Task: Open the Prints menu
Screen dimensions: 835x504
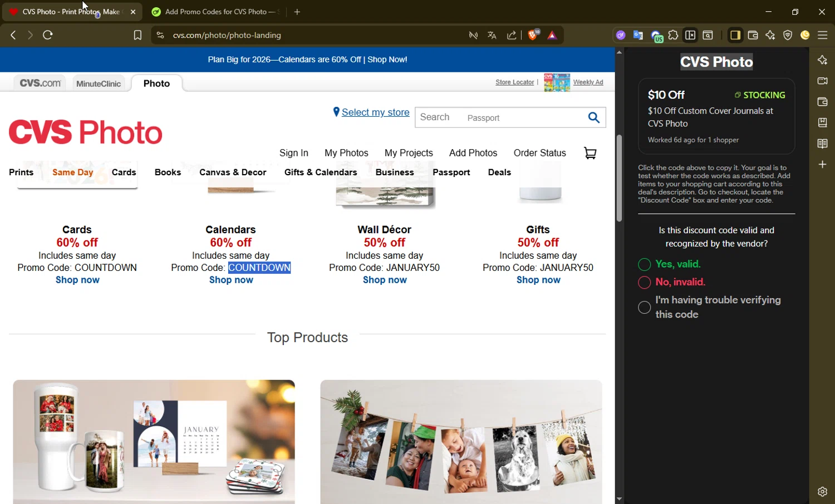Action: [x=21, y=172]
